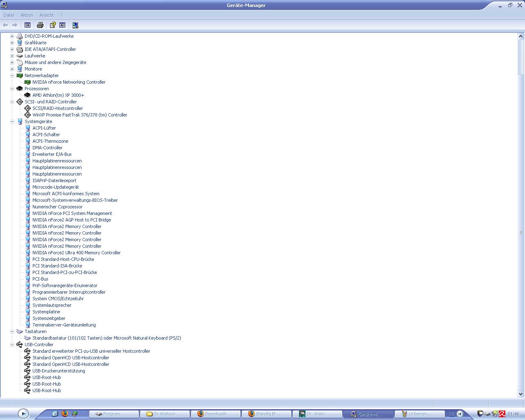Click the Laufwerke drive icon
This screenshot has height=420, width=525.
click(19, 56)
